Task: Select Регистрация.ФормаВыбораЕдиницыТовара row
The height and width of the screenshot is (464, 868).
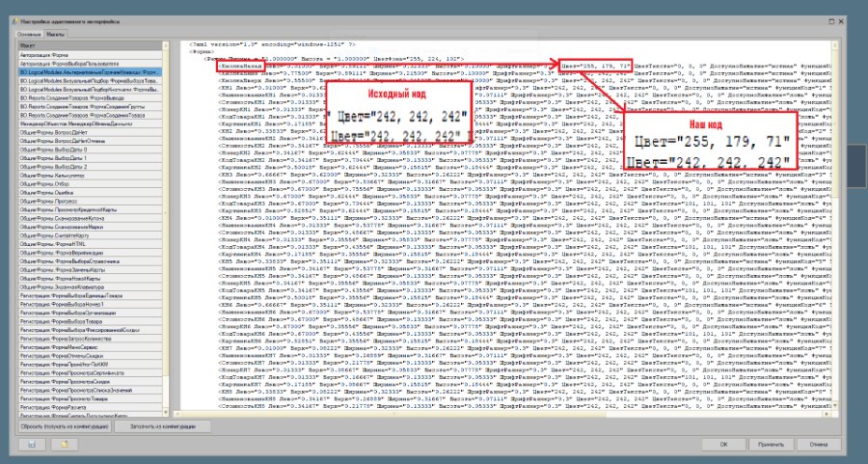Action: click(x=91, y=296)
